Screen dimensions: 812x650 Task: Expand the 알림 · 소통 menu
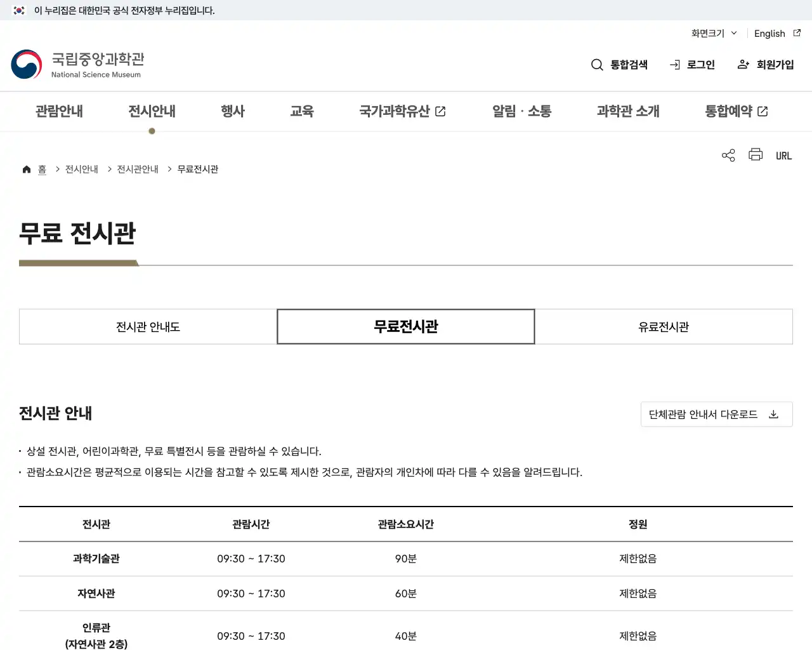[521, 111]
